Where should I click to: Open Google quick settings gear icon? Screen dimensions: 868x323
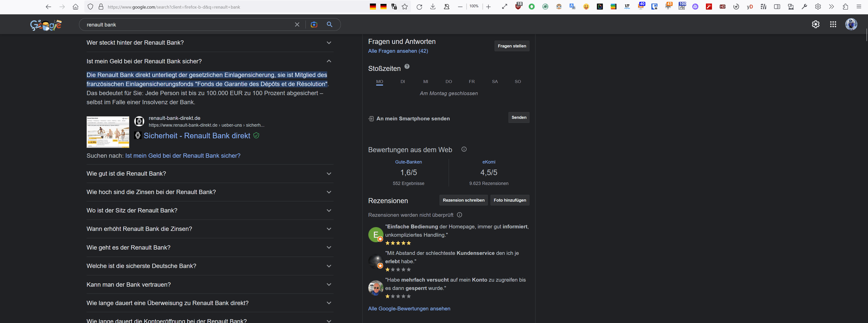[815, 24]
